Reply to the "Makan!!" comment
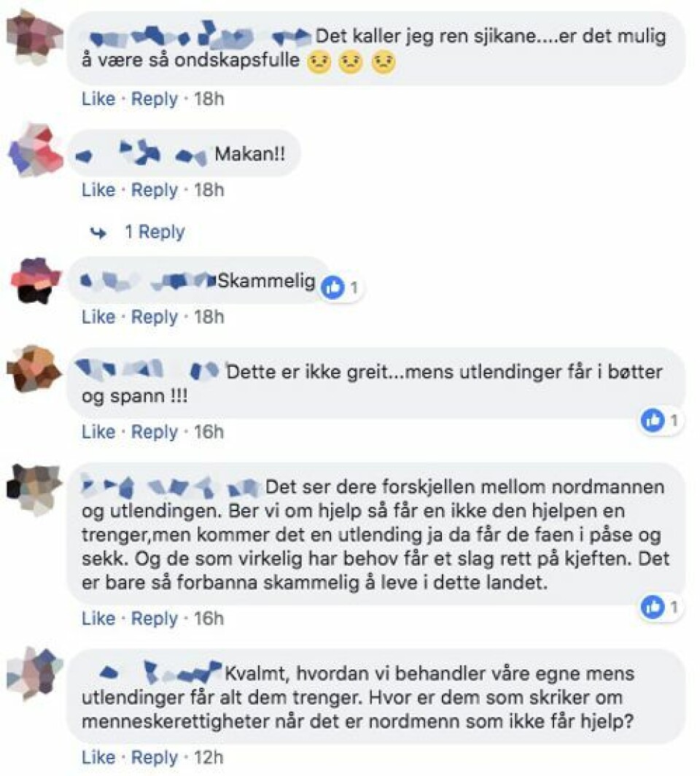This screenshot has width=700, height=776. coord(154,190)
